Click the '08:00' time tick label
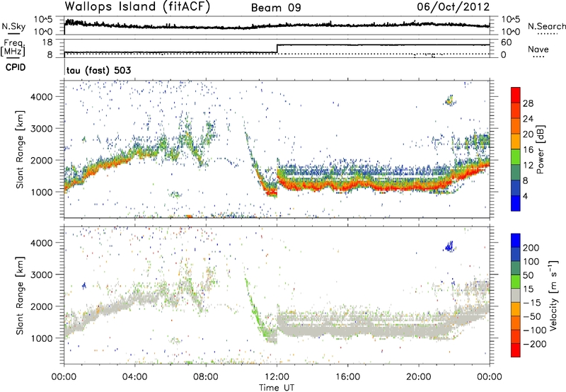 point(206,377)
